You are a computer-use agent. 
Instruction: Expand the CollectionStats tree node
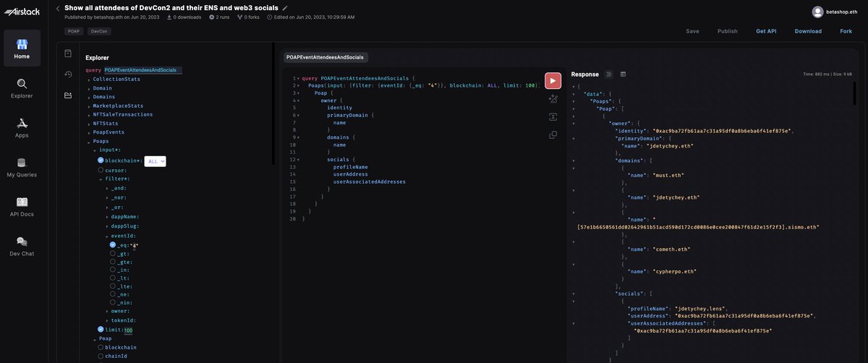[x=89, y=79]
